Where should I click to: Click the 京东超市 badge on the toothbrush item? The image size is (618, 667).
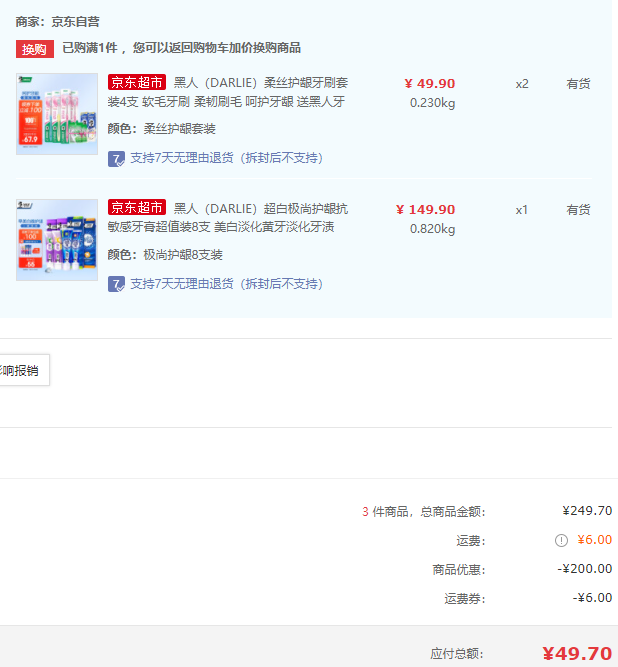pos(137,82)
